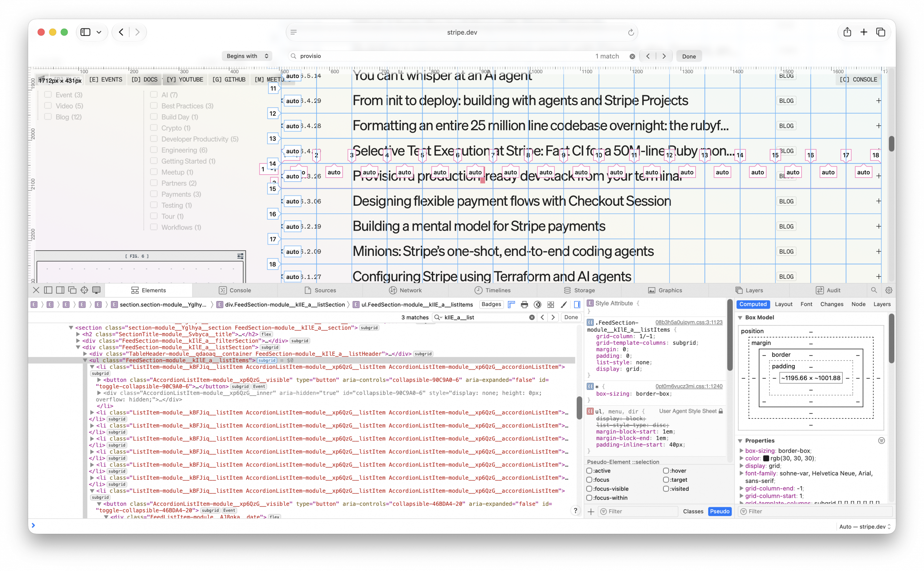Switch to the Console tab

tap(235, 290)
